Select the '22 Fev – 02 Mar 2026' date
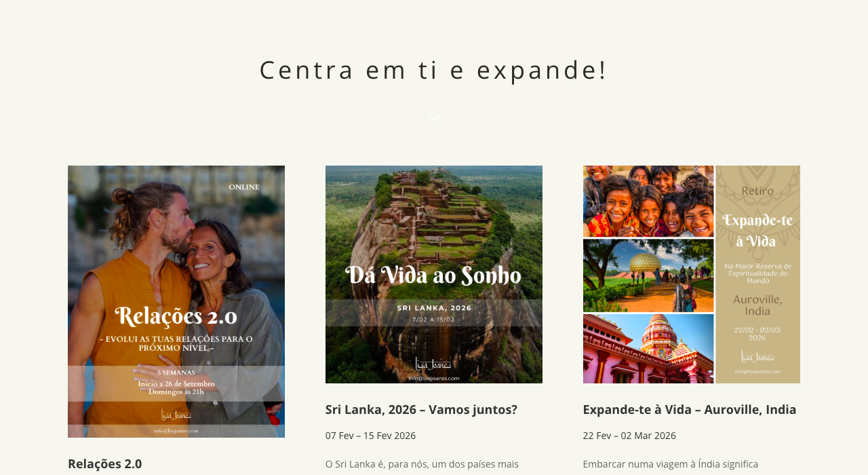868x475 pixels. [x=629, y=436]
